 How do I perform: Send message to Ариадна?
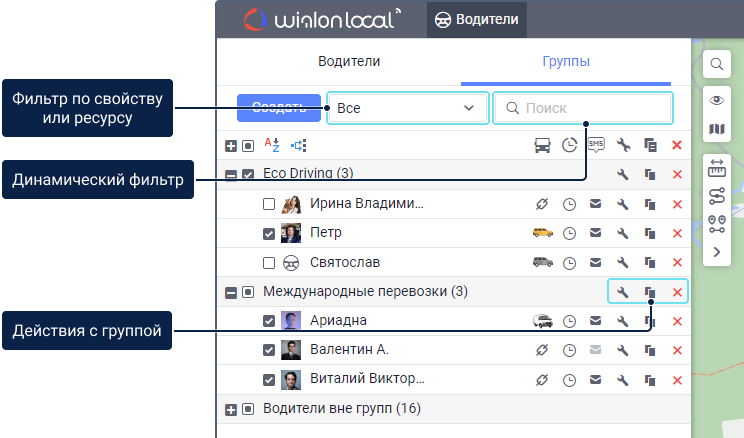tap(595, 321)
